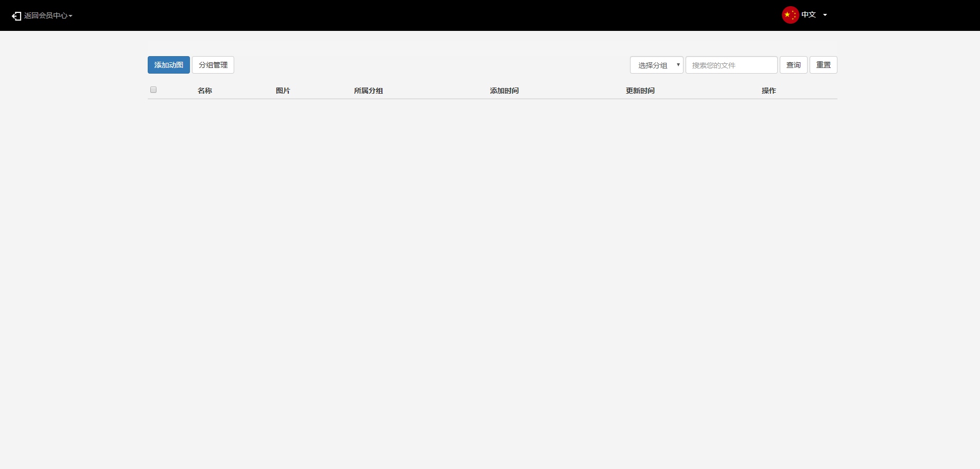
Task: Click the exit arrow icon in top bar
Action: click(16, 16)
